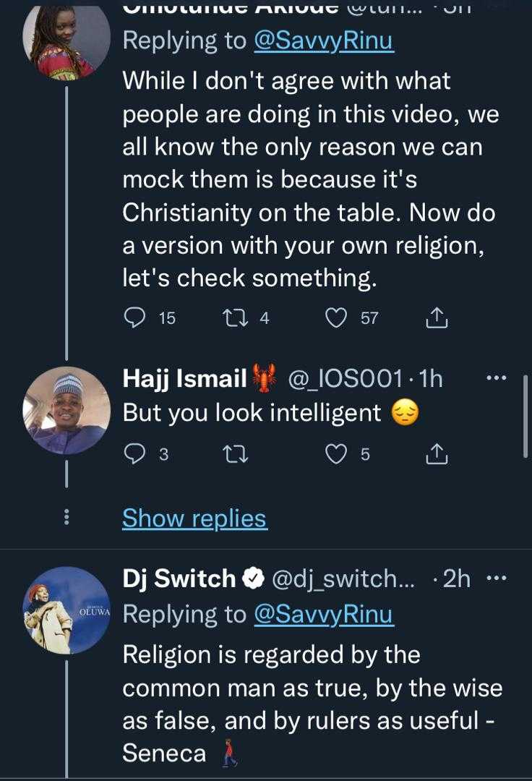Reply to the Christianity tweet with 15 comments
The height and width of the screenshot is (781, 532).
pos(135,317)
